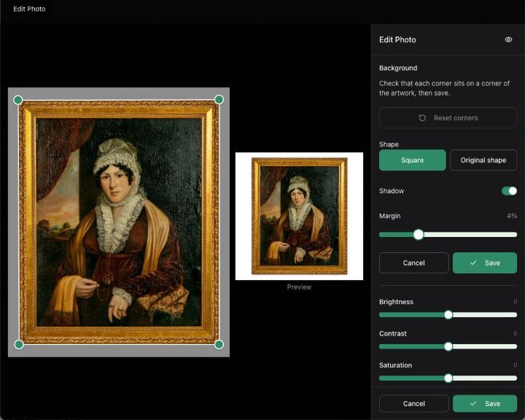Click the Saturation slider handle
The image size is (525, 420).
(x=448, y=378)
